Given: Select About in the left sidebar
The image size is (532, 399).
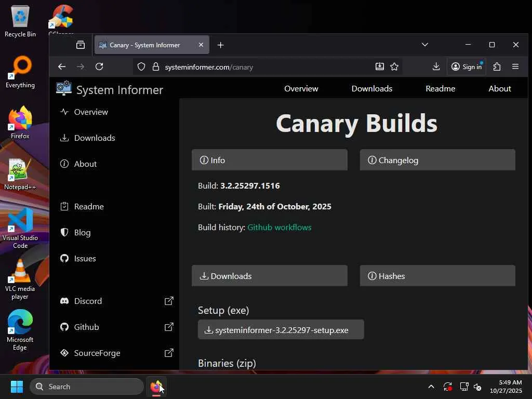Looking at the screenshot, I should point(86,164).
